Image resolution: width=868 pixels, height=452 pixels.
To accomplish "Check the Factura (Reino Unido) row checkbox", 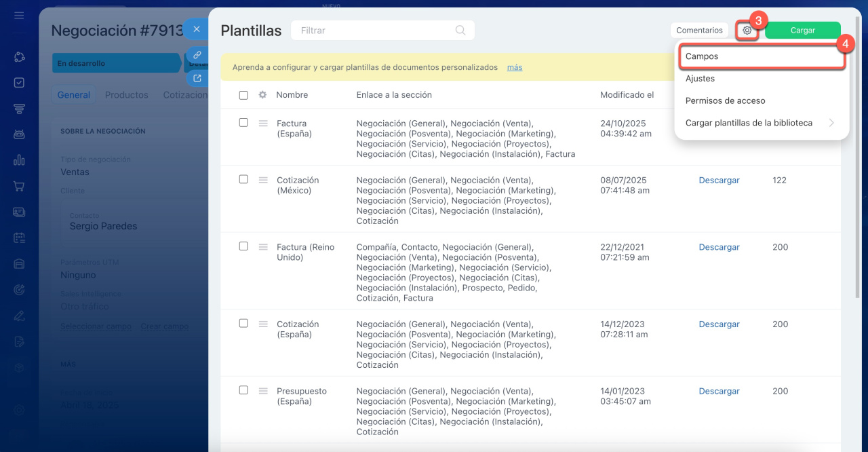I will 243,246.
